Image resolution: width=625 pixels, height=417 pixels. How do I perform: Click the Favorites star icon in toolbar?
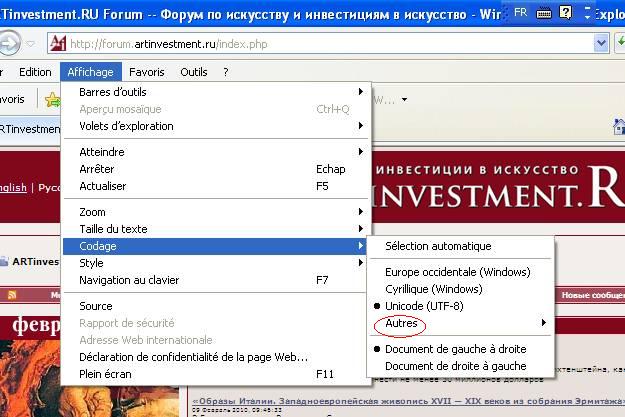tap(52, 99)
